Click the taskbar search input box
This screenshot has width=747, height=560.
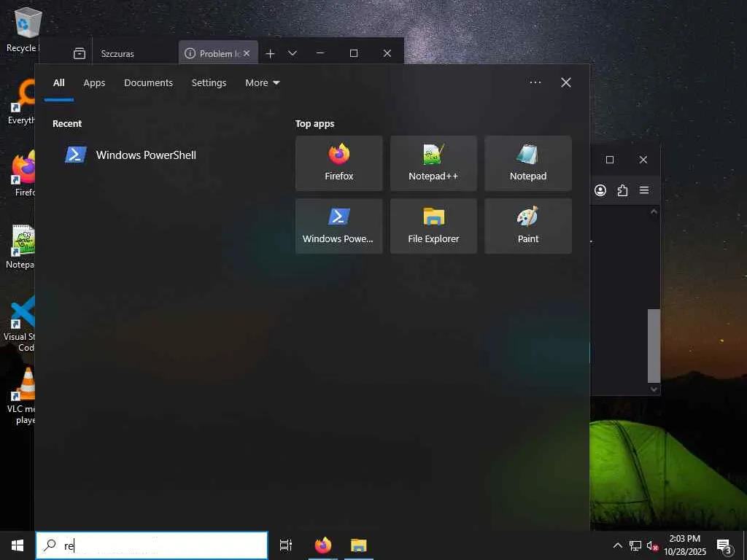coord(152,545)
